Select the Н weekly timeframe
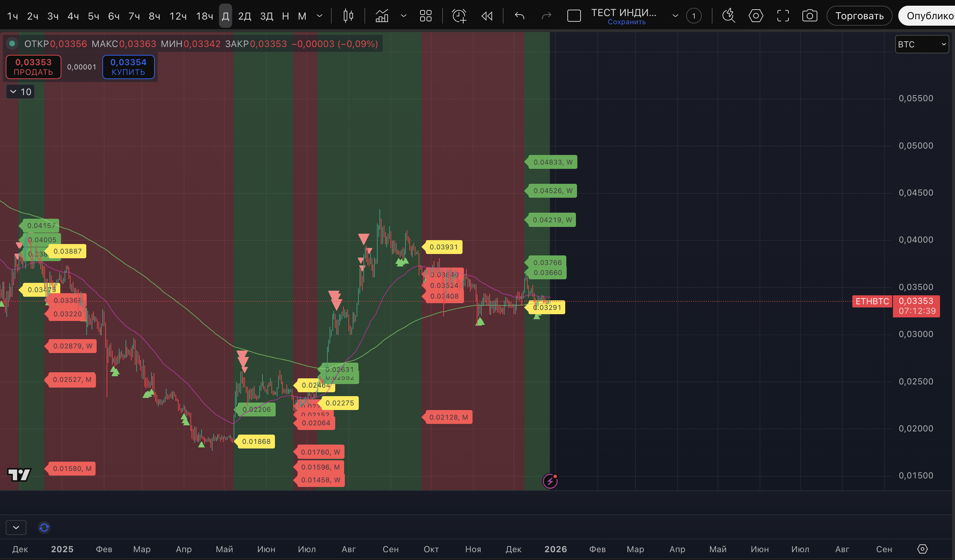The image size is (955, 560). coord(285,16)
